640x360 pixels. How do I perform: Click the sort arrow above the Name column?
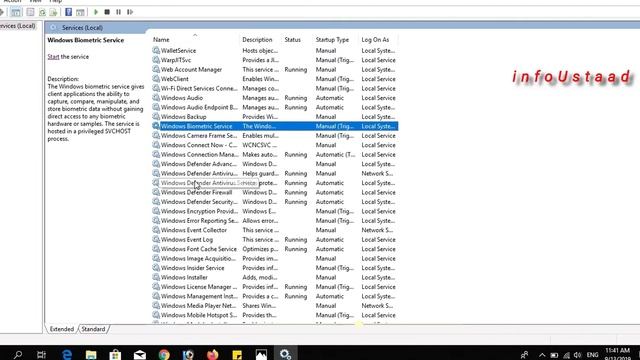point(195,35)
